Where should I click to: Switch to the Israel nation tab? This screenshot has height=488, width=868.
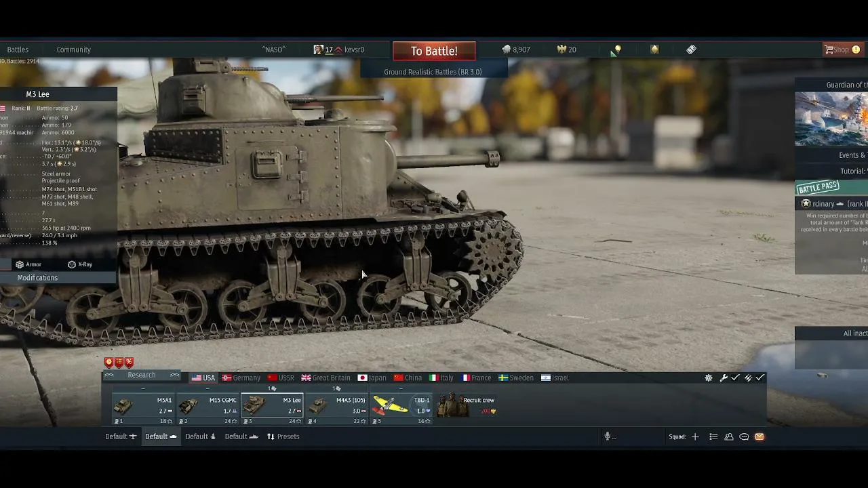555,378
